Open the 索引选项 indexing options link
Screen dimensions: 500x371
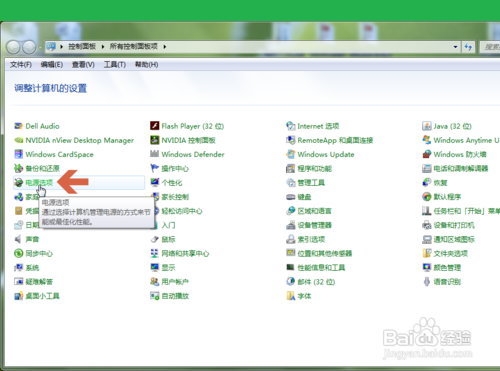tap(311, 239)
